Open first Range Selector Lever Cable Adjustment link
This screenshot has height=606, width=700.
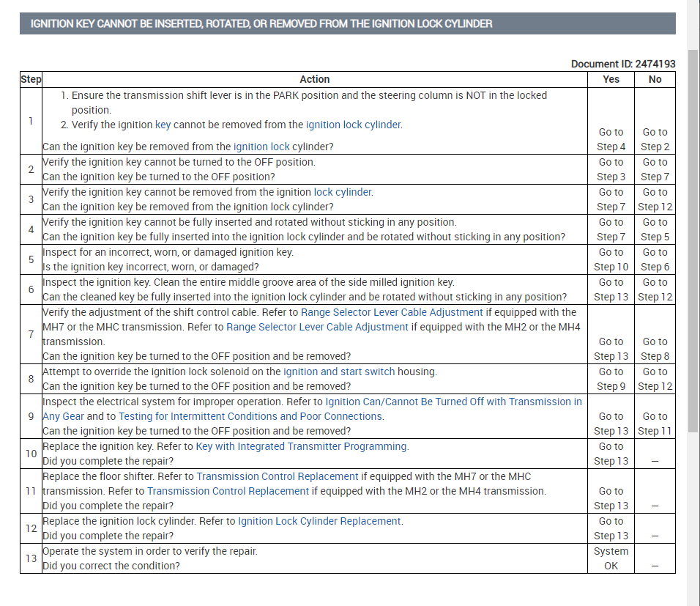(x=392, y=312)
